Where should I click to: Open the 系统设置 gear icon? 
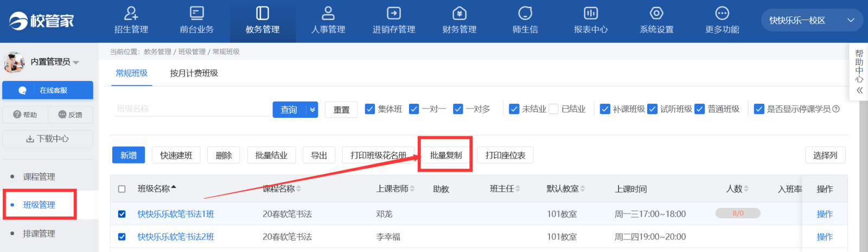[x=656, y=14]
